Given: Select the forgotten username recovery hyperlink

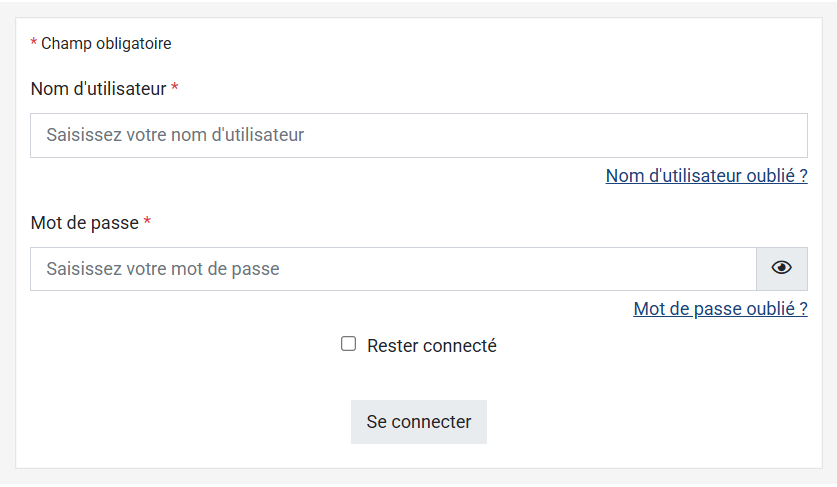Looking at the screenshot, I should (706, 176).
